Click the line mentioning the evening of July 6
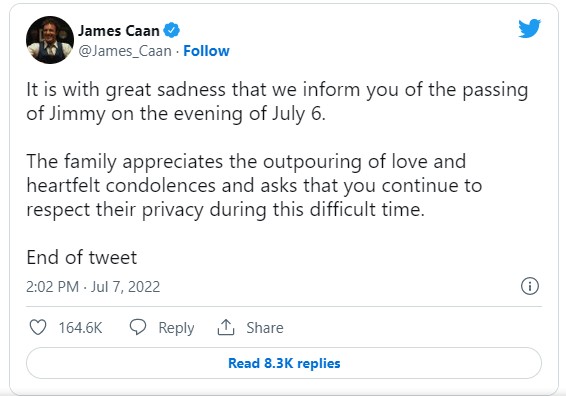 [x=176, y=114]
